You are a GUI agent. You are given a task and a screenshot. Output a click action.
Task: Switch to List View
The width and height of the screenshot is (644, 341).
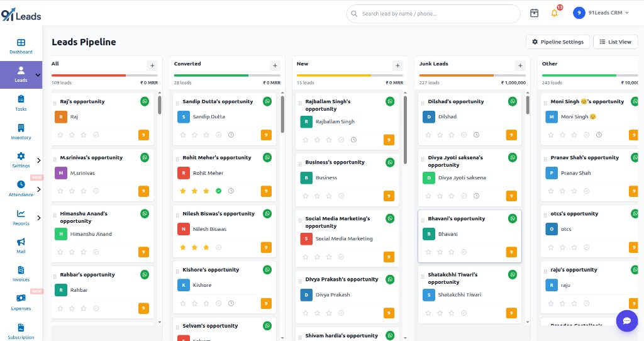click(x=615, y=42)
